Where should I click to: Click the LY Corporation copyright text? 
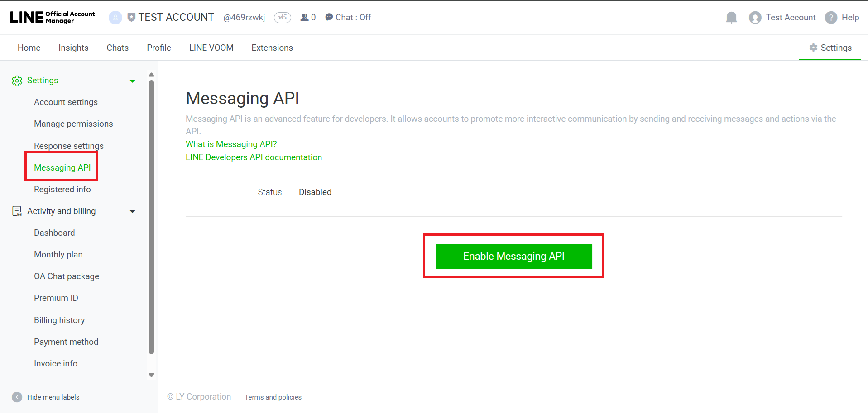(199, 397)
